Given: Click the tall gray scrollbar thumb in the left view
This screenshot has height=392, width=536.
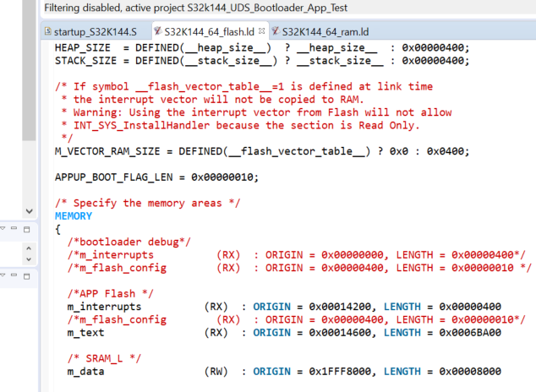Looking at the screenshot, I should tap(29, 70).
